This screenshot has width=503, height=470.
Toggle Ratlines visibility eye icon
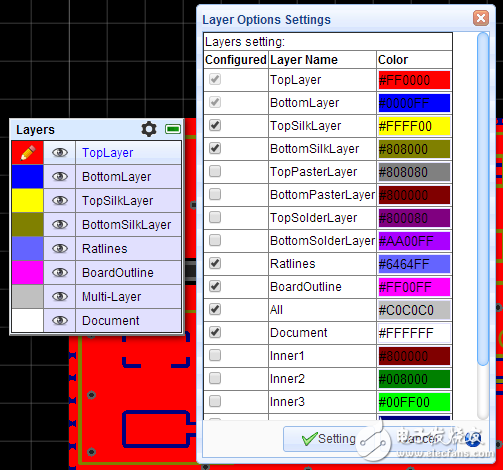tap(60, 249)
